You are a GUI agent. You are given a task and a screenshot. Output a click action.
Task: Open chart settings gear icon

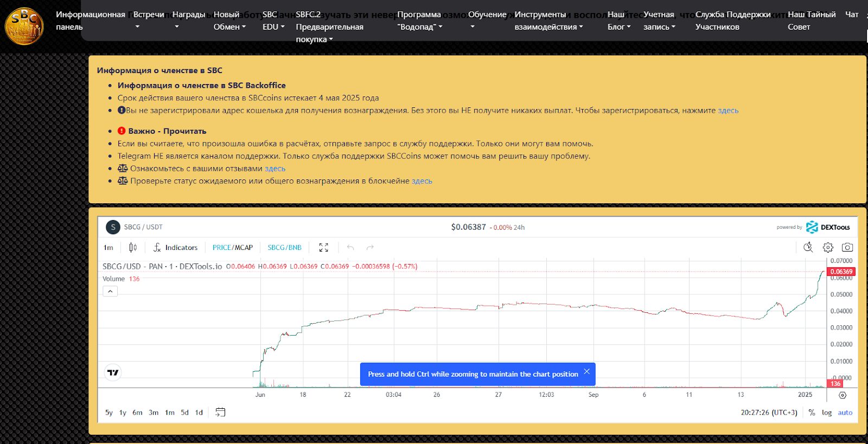(828, 247)
